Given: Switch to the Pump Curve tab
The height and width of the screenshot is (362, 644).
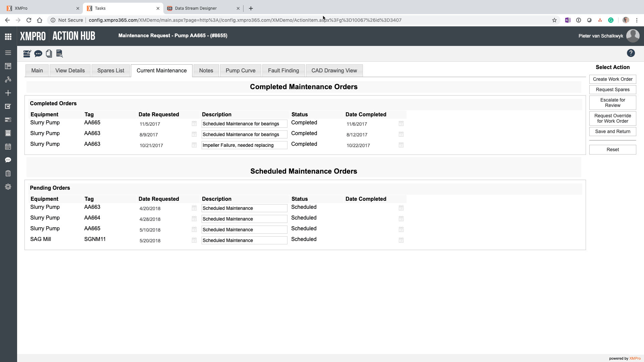Looking at the screenshot, I should pos(240,70).
